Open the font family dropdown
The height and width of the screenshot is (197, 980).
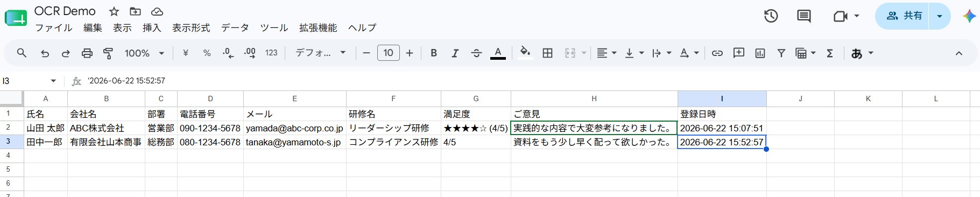321,53
